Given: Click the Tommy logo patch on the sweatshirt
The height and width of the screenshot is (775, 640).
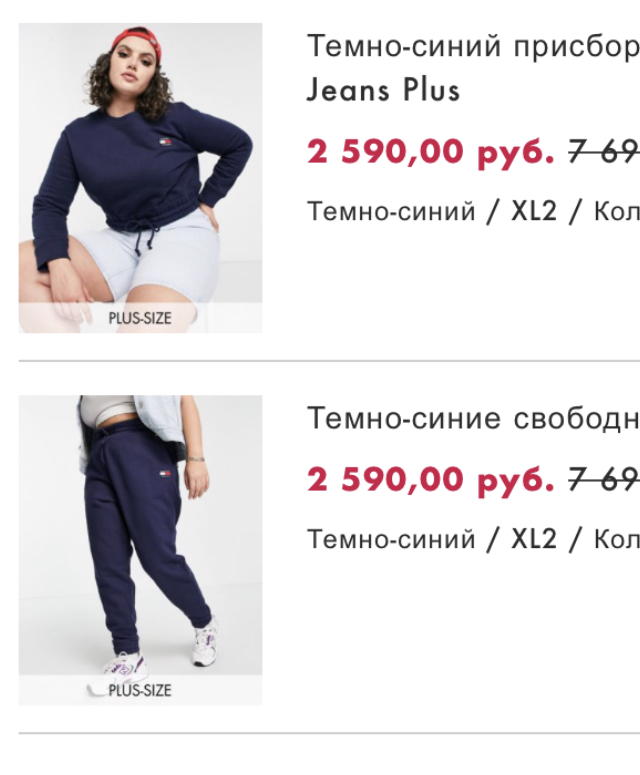Looking at the screenshot, I should tap(165, 143).
